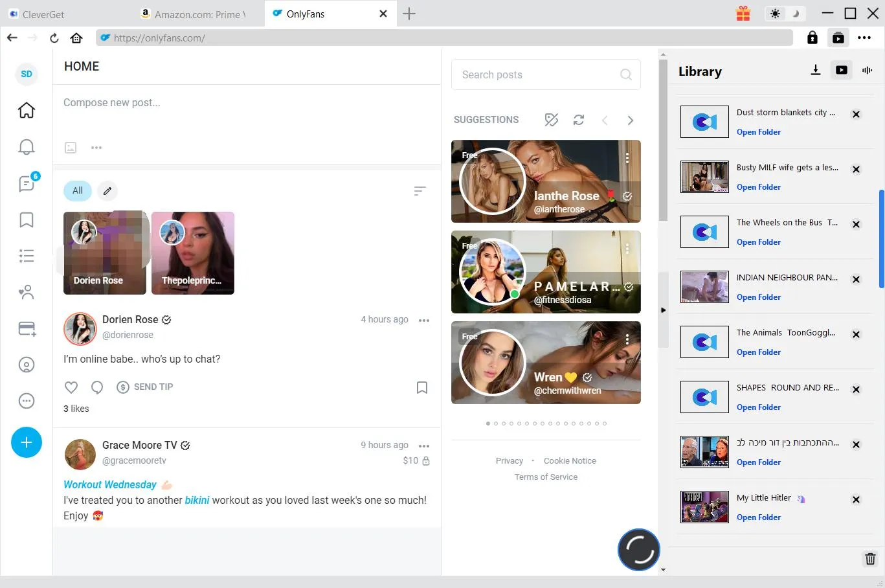
Task: Open the notifications bell in sidebar
Action: pyautogui.click(x=27, y=147)
